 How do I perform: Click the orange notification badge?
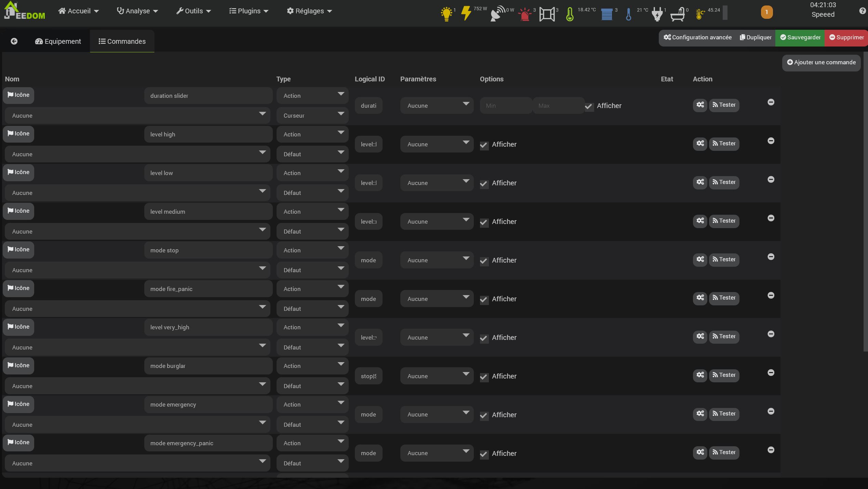(766, 12)
